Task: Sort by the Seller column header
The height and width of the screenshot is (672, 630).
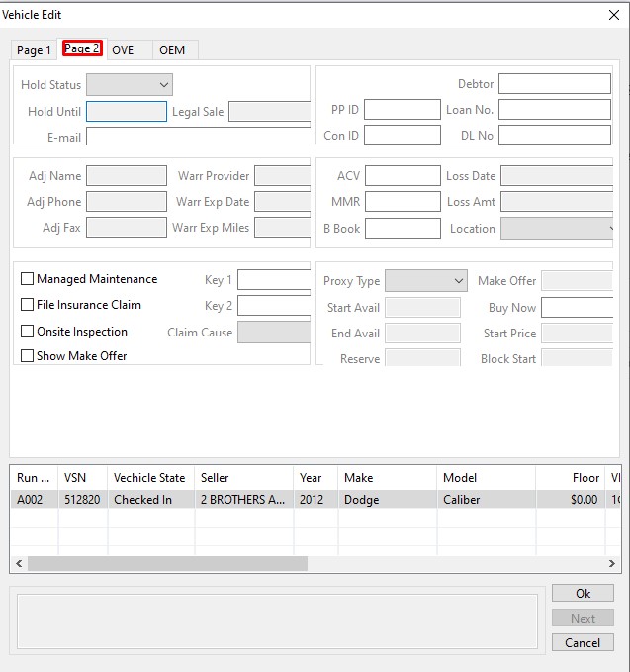Action: (242, 478)
